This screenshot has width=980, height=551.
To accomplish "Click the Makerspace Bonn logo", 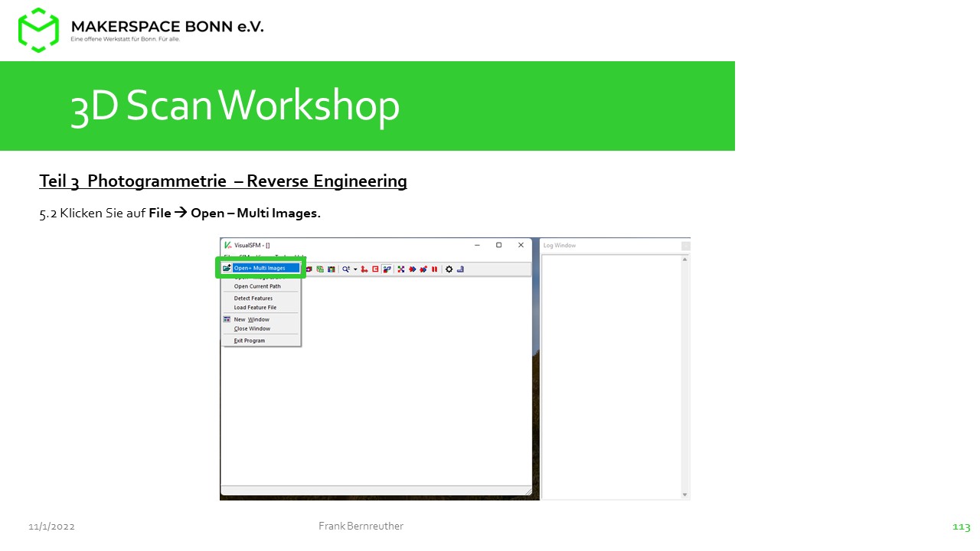I will 38,30.
